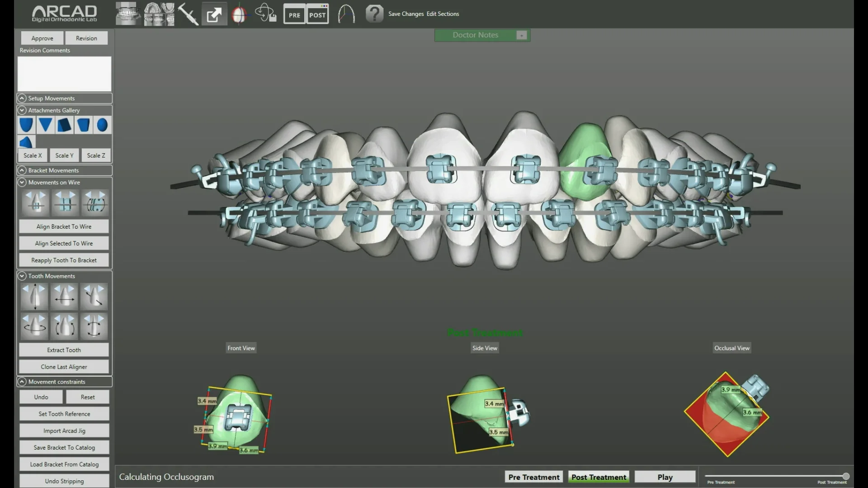
Task: Click Edit Sections in the top bar
Action: tap(443, 14)
